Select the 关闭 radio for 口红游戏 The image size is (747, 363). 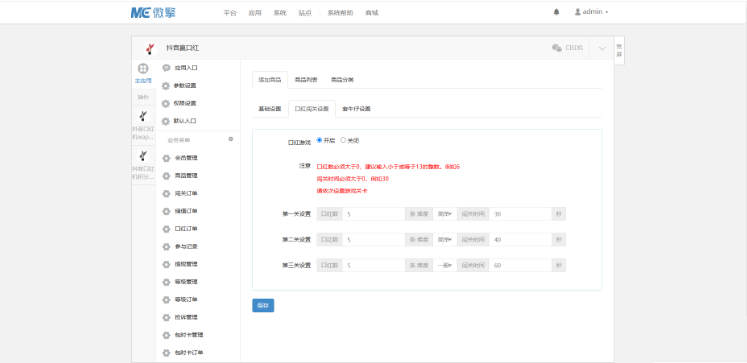[343, 141]
